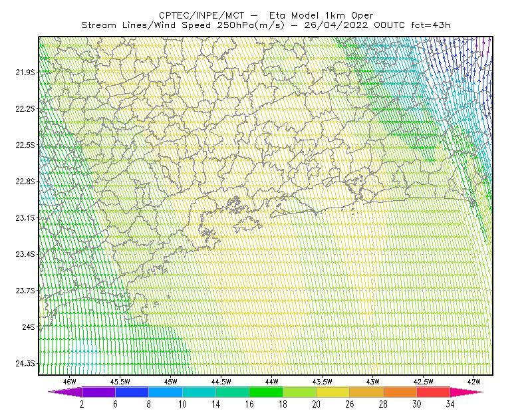The width and height of the screenshot is (532, 411).
Task: Click the purple 2-6 color swatch
Action: 98,392
